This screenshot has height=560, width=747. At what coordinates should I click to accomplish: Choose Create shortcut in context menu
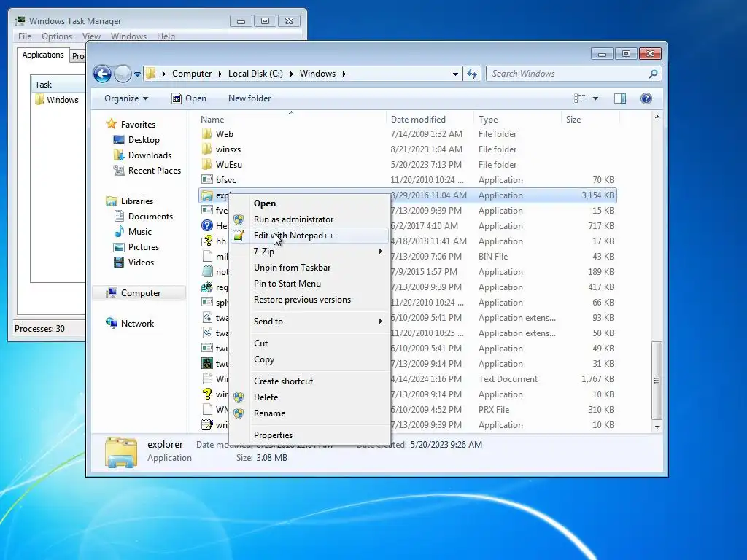(x=309, y=381)
